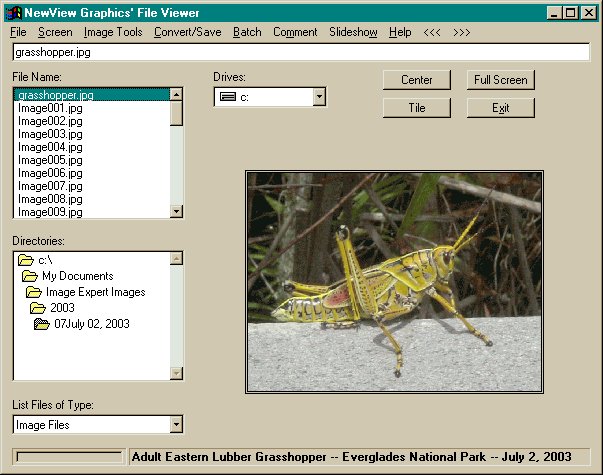Click the filename field showing grasshopper.jpg
Image resolution: width=603 pixels, height=475 pixels.
(x=301, y=52)
